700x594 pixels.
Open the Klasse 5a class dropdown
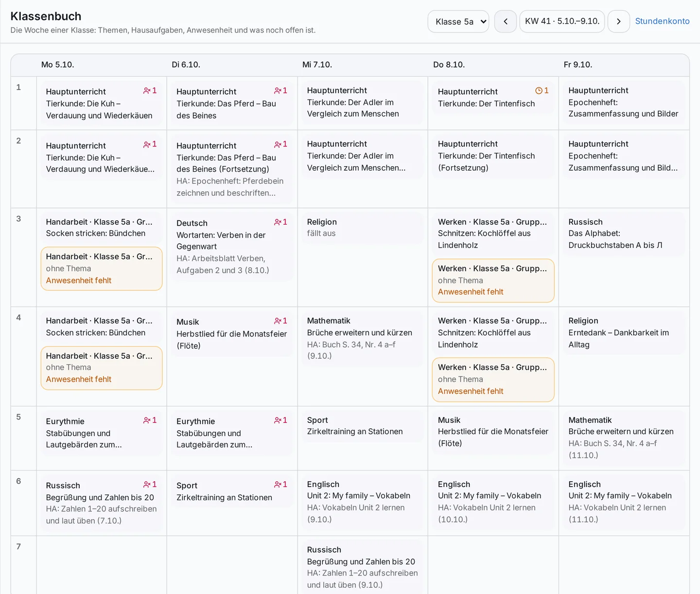[x=458, y=21]
